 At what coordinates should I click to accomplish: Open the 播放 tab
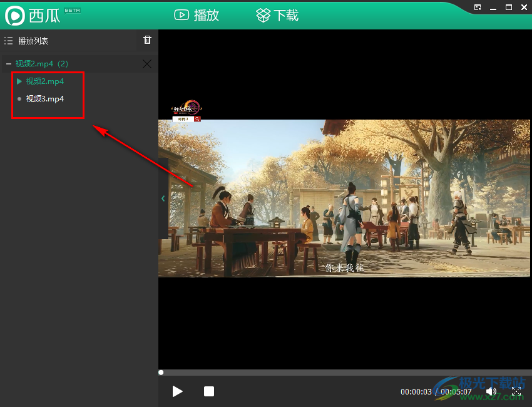pyautogui.click(x=197, y=15)
